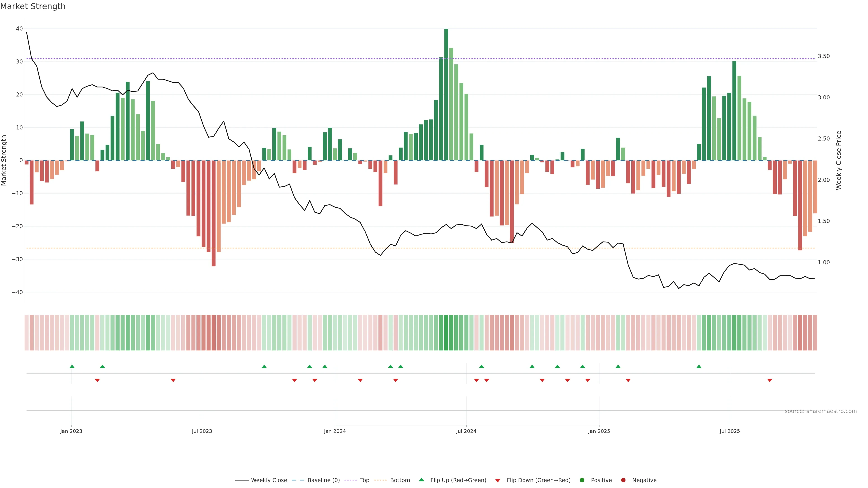Click the lowest red bar below -30

(x=214, y=213)
